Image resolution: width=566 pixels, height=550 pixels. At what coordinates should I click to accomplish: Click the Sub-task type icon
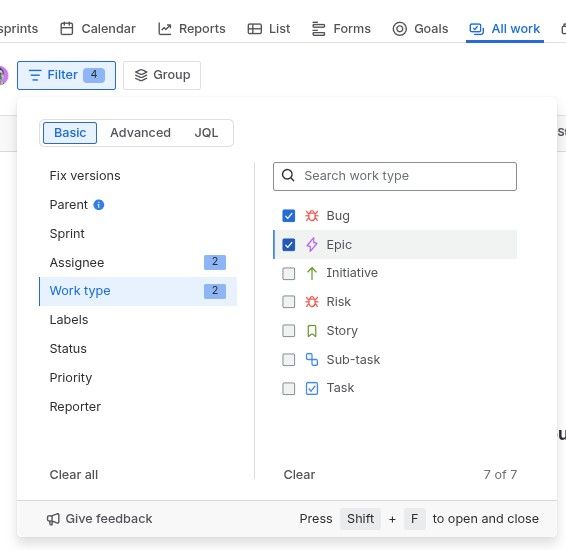pos(312,359)
